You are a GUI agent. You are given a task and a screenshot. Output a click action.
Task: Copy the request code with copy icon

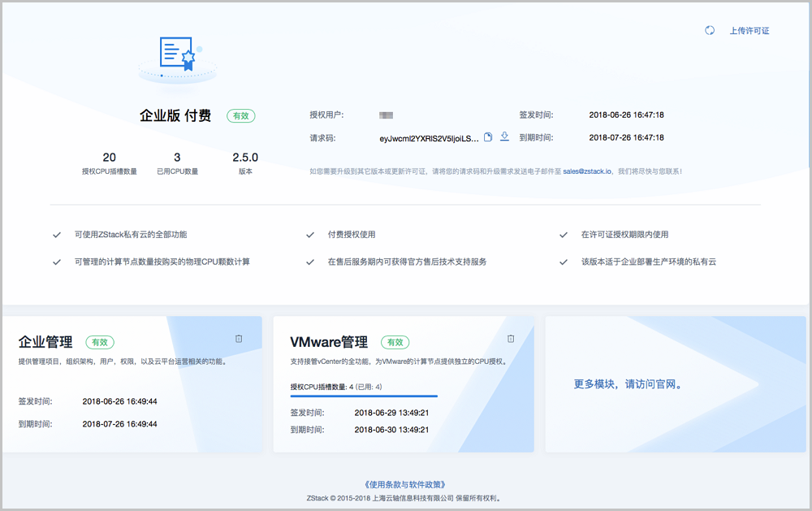pyautogui.click(x=488, y=137)
